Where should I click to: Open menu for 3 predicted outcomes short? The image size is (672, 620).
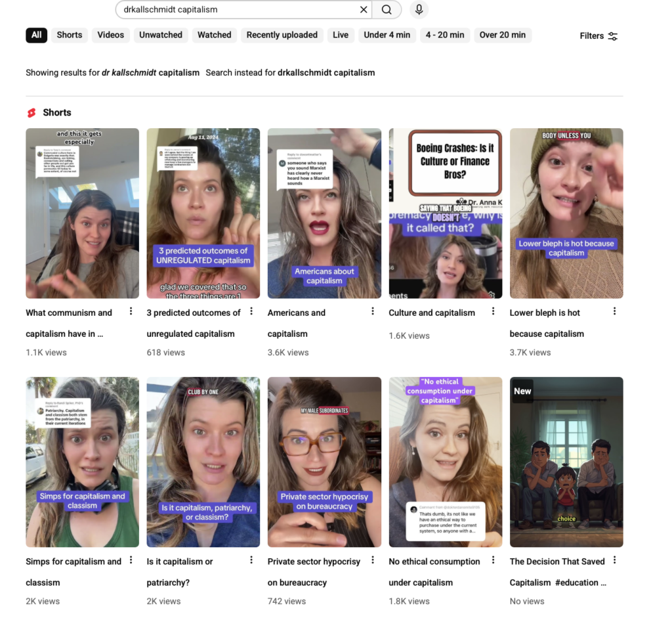pos(251,311)
